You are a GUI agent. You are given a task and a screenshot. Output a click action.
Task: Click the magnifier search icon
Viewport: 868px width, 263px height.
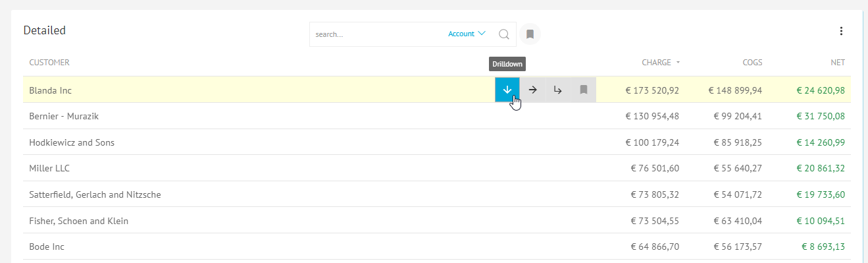[504, 34]
